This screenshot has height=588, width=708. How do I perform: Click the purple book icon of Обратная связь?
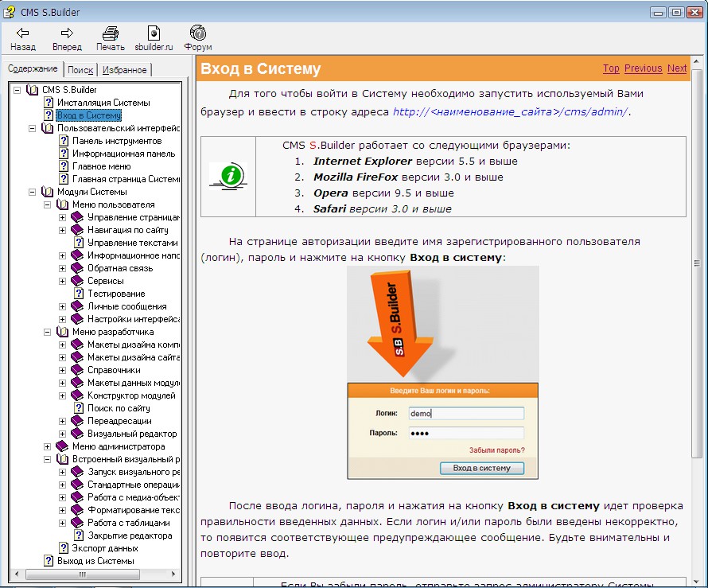(77, 268)
